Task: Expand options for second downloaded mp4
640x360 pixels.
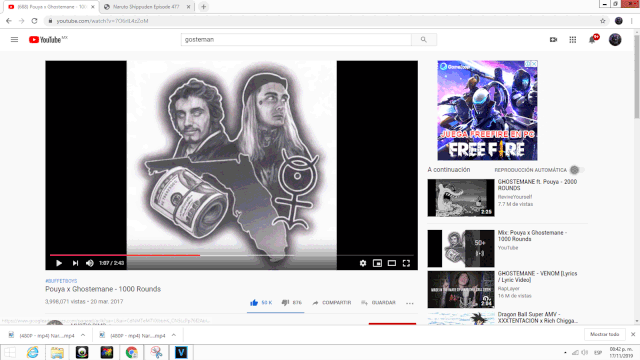Action: (x=173, y=335)
